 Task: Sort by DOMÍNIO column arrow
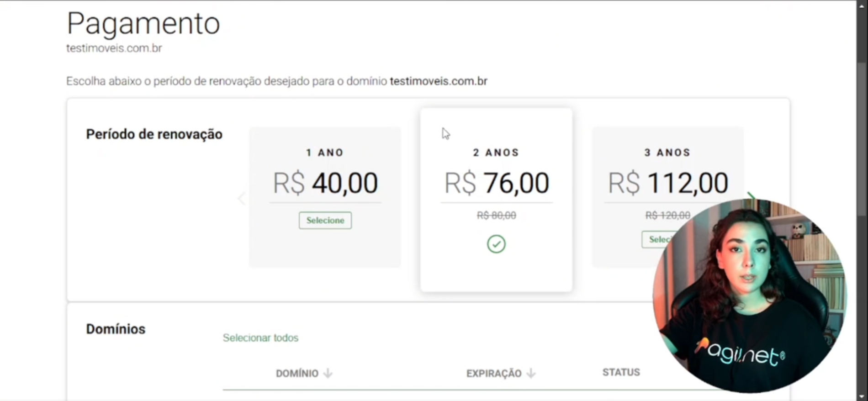point(328,373)
